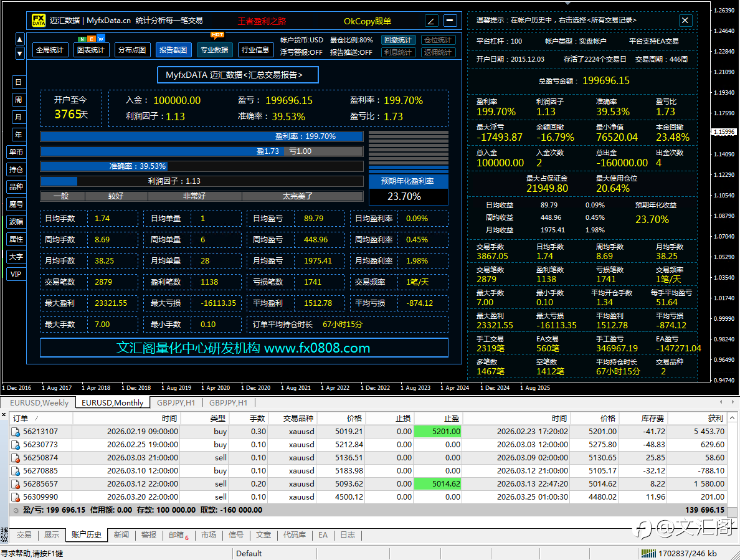This screenshot has height=560, width=740.
Task: Open the 魔号 sidebar view
Action: [x=16, y=204]
